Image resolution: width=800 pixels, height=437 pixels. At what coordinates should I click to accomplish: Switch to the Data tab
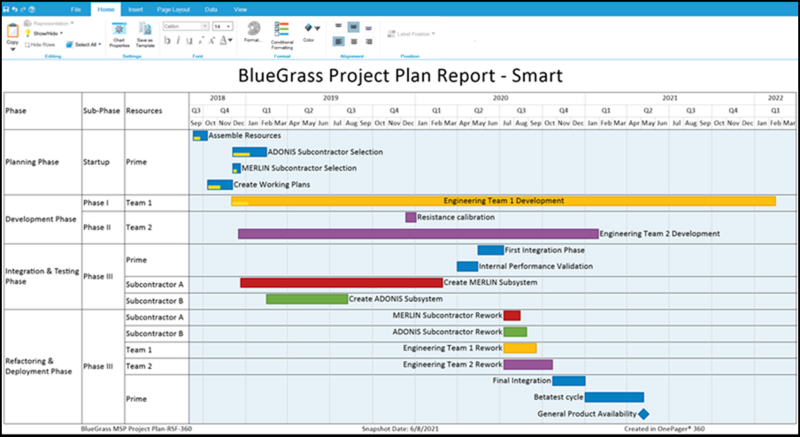[211, 9]
